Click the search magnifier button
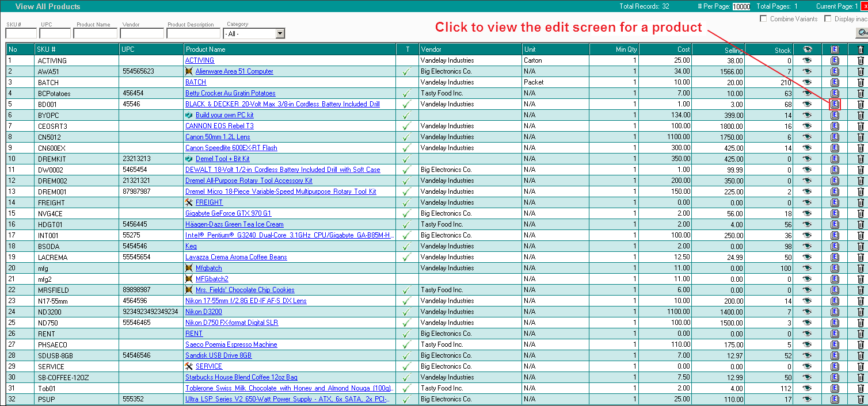The width and height of the screenshot is (868, 406). coord(862,33)
